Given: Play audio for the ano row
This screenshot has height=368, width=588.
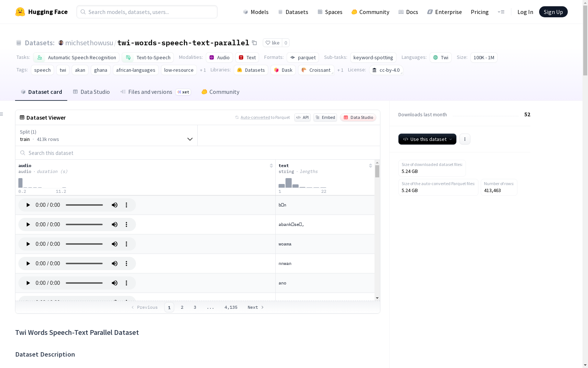Looking at the screenshot, I should tap(28, 283).
